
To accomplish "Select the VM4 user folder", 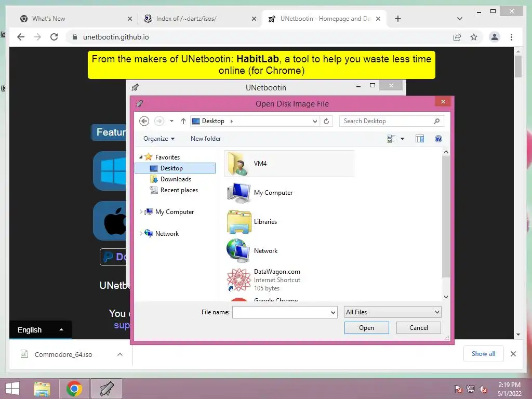I will pos(289,164).
